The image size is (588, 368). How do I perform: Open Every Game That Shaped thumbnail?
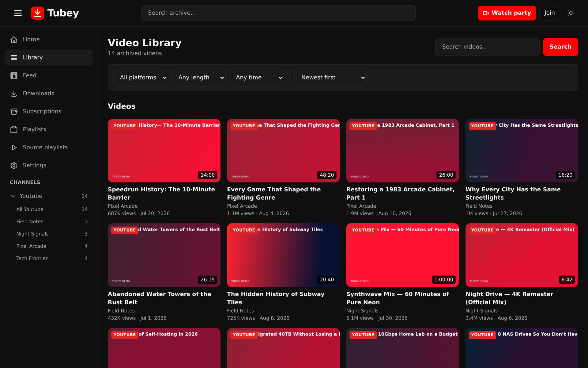click(283, 151)
